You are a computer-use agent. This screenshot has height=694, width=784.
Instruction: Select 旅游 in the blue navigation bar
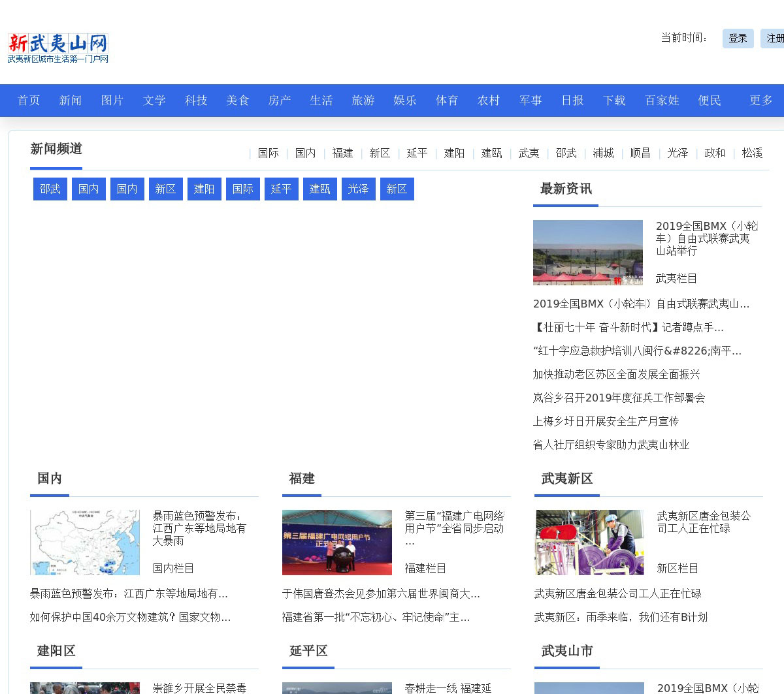[x=363, y=101]
